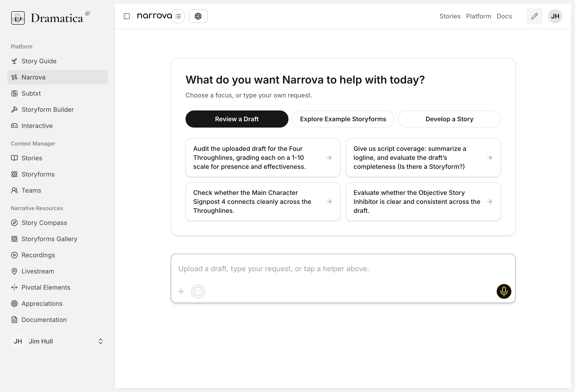Open Recordings from the sidebar

[x=38, y=255]
